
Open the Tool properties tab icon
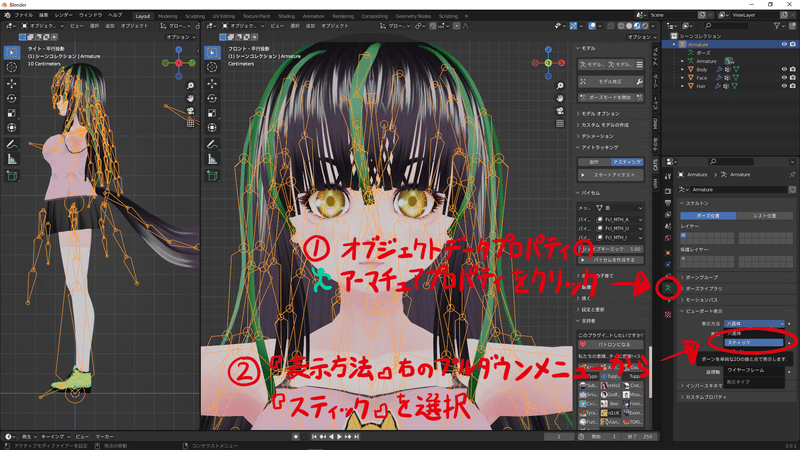(668, 176)
